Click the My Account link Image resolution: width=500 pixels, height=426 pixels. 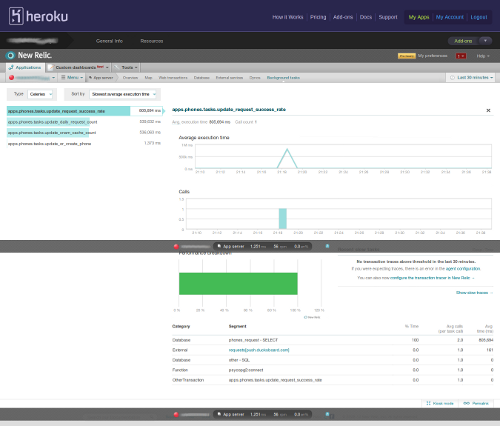(x=450, y=17)
